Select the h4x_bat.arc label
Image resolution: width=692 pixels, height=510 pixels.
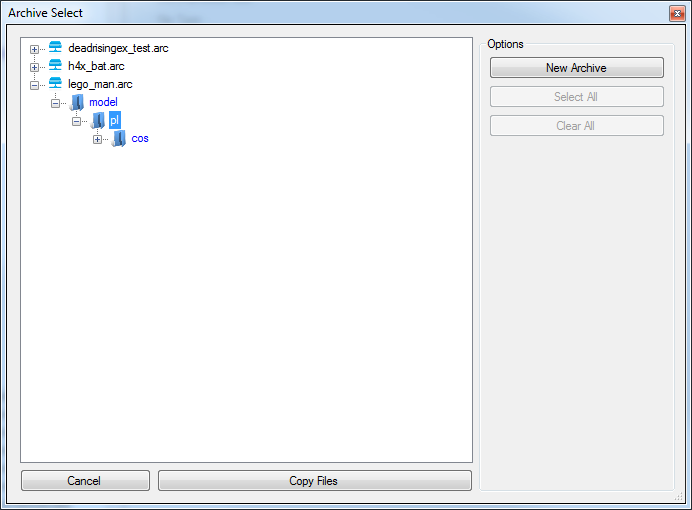click(x=96, y=66)
